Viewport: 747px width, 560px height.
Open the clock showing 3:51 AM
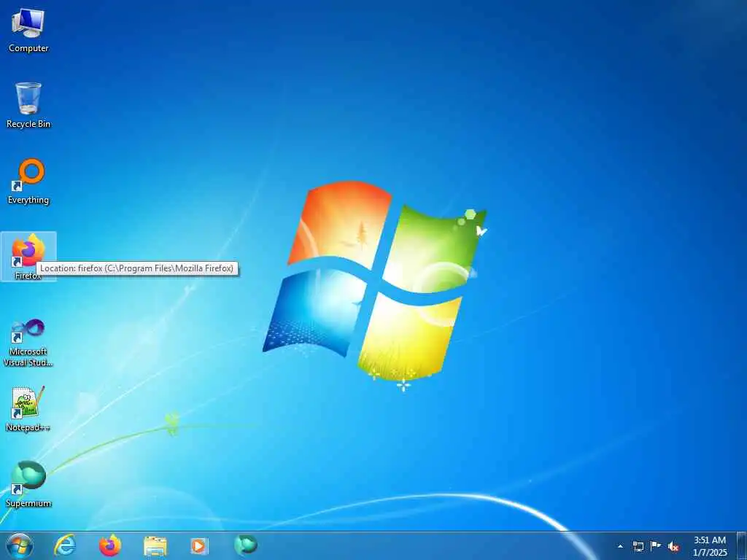tap(710, 546)
